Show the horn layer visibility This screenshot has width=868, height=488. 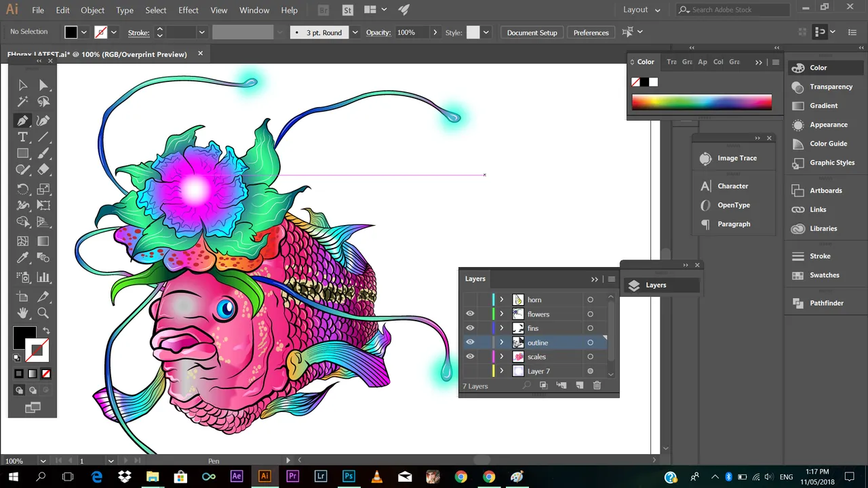pos(470,300)
